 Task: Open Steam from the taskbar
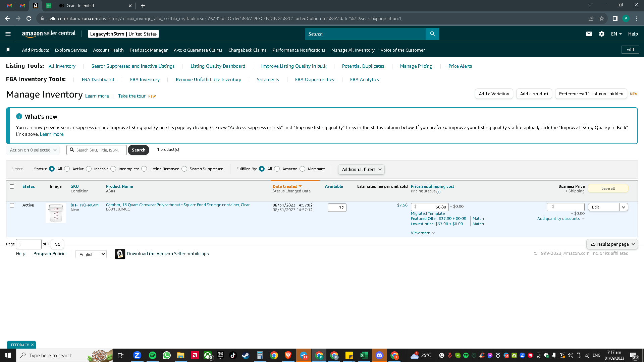coord(246,355)
